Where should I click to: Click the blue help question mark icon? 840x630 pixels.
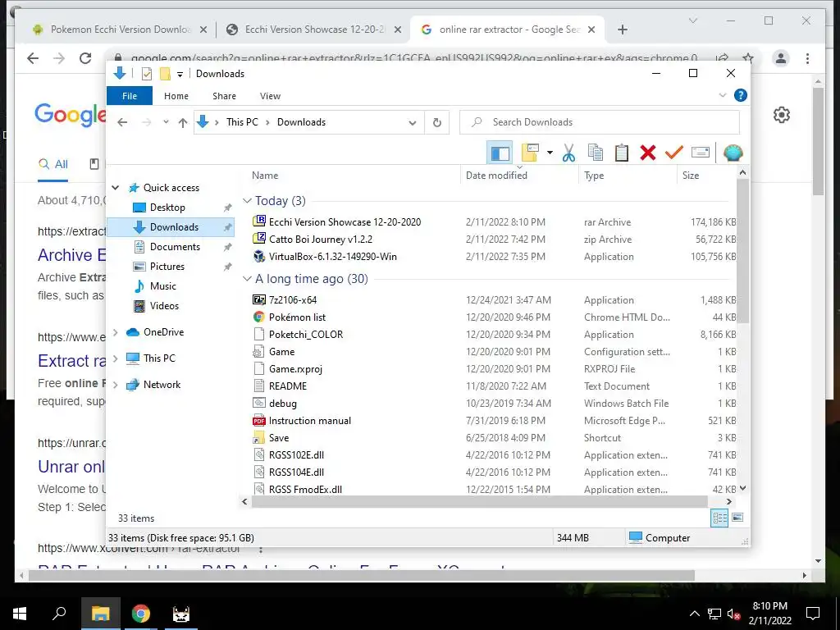(x=741, y=95)
